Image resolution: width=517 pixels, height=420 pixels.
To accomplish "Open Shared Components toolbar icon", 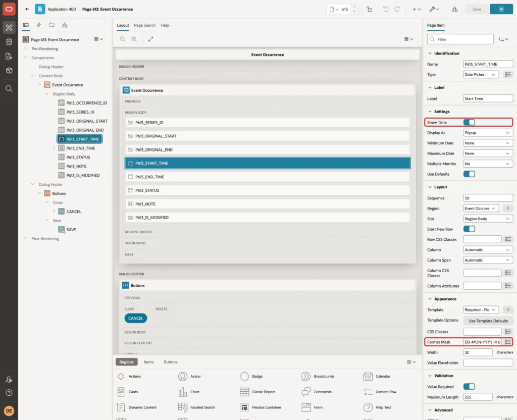I will pyautogui.click(x=455, y=9).
